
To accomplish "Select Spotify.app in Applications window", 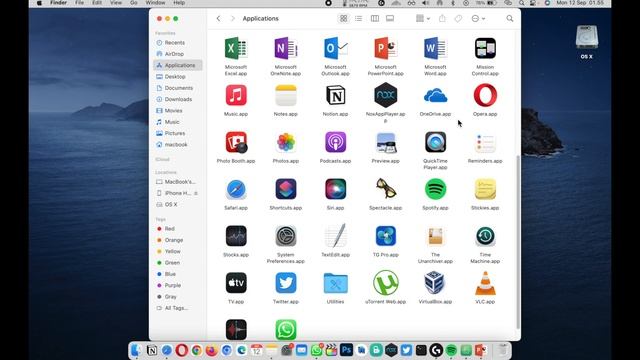I will (x=435, y=189).
